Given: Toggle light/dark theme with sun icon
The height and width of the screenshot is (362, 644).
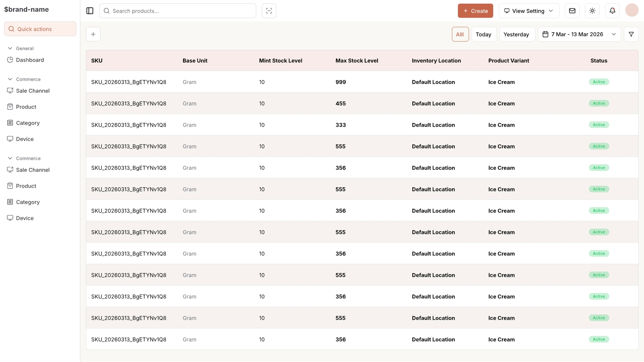Looking at the screenshot, I should point(592,10).
